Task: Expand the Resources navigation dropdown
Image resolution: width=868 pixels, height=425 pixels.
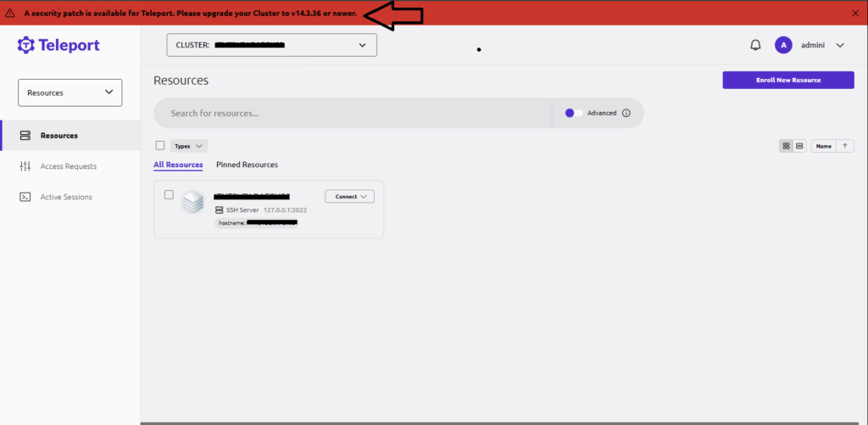Action: (70, 92)
